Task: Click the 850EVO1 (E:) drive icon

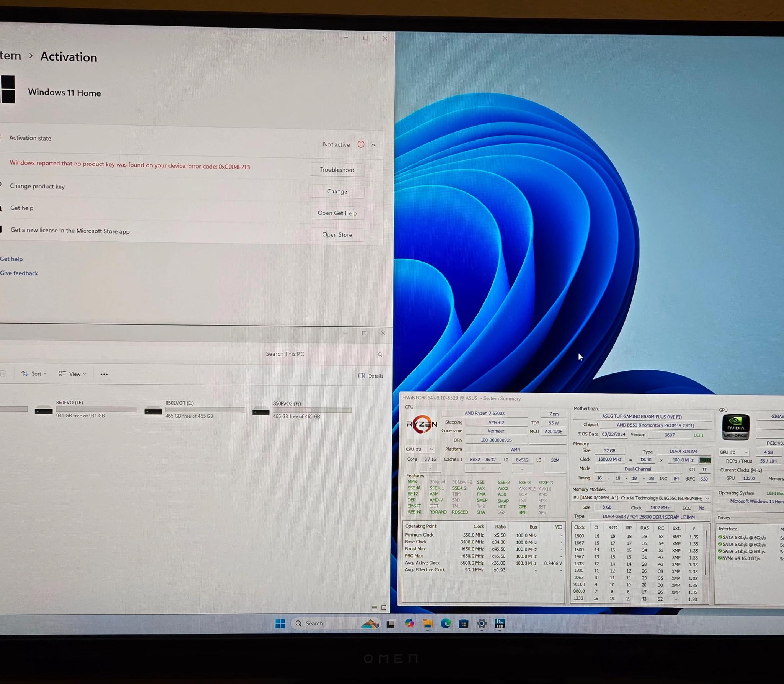Action: click(x=153, y=411)
